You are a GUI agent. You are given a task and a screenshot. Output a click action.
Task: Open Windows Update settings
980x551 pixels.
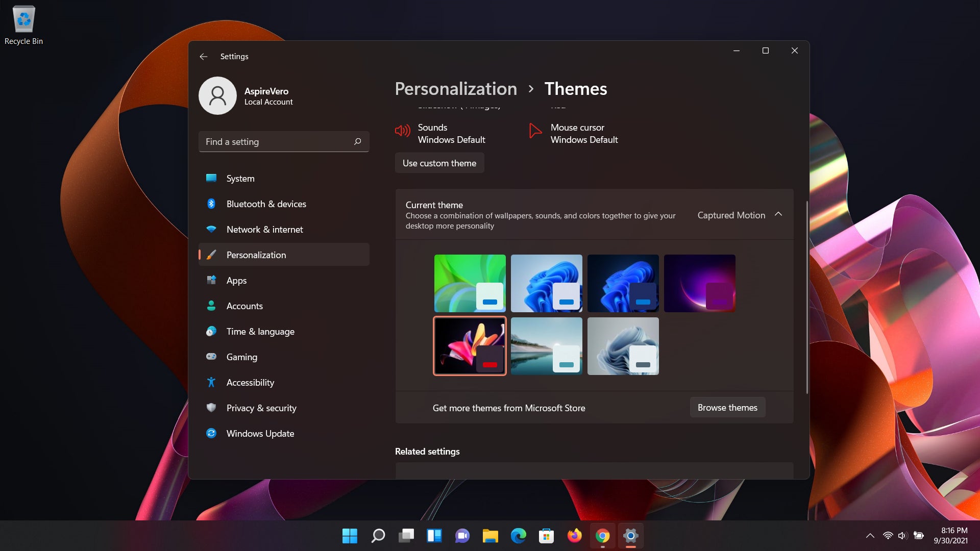[284, 433]
